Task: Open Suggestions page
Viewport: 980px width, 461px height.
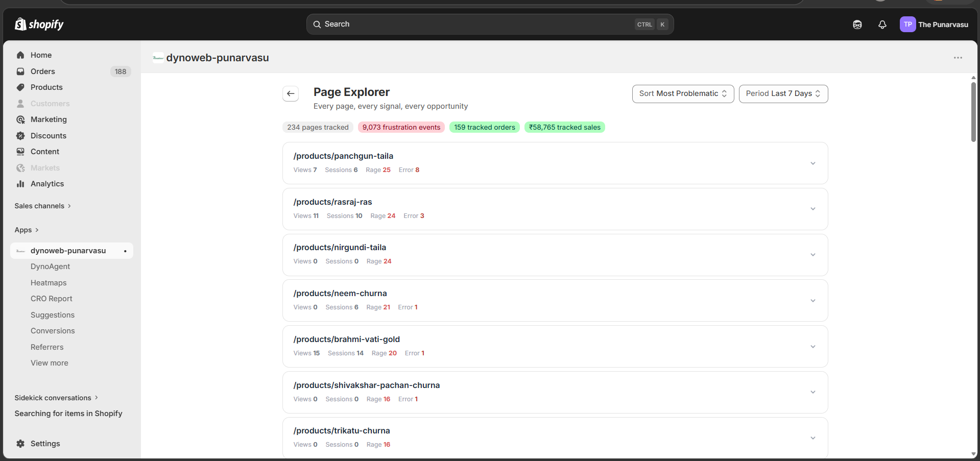Action: coord(53,315)
